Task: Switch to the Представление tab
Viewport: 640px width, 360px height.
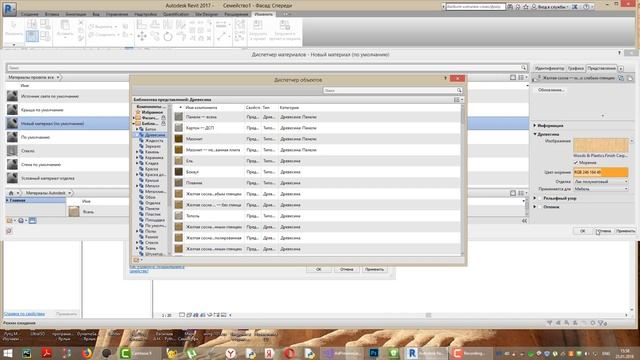Action: tap(602, 68)
